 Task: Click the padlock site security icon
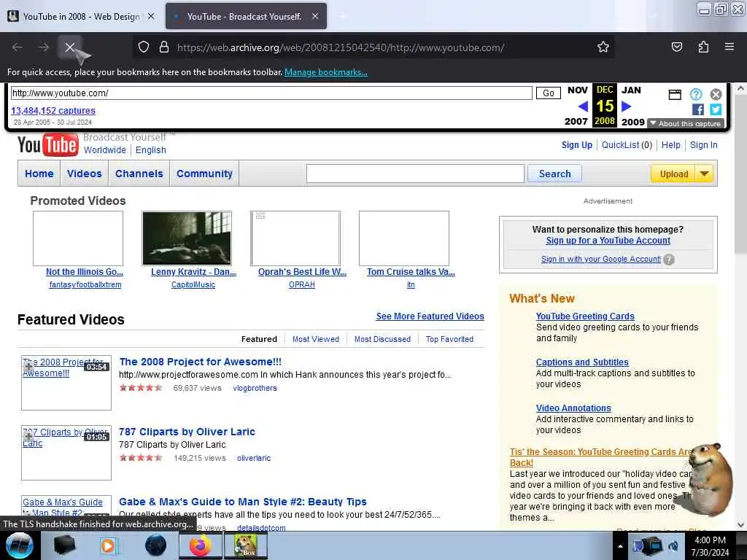click(164, 47)
